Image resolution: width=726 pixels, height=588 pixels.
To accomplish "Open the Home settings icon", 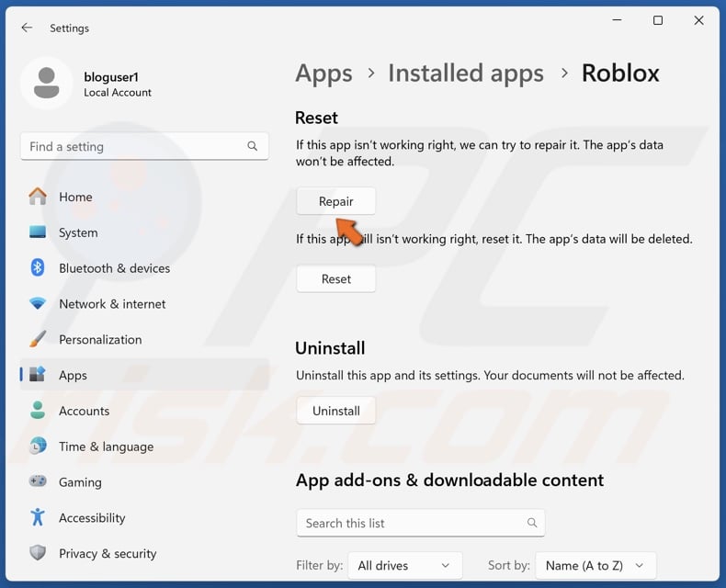I will click(x=38, y=197).
